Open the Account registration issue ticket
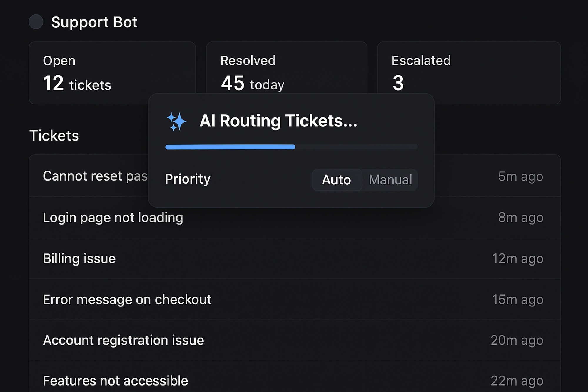 click(123, 341)
